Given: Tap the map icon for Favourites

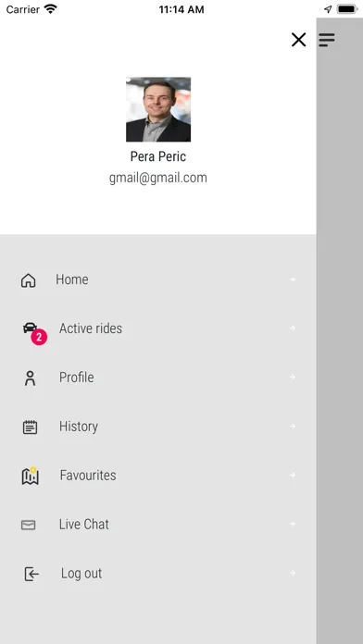Looking at the screenshot, I should (x=30, y=476).
